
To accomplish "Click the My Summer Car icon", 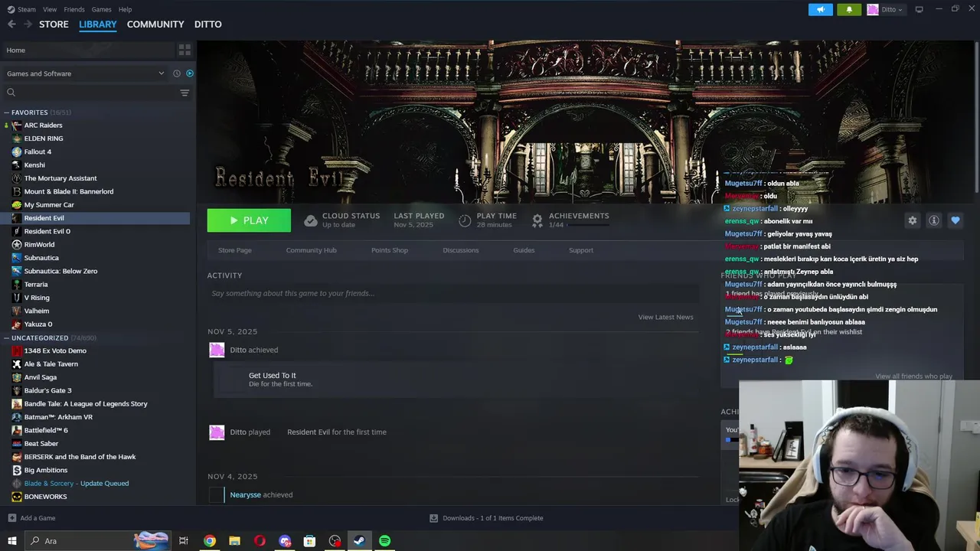I will [17, 205].
